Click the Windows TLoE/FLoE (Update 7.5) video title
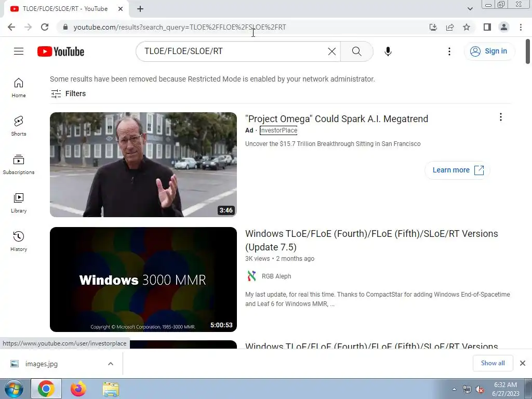 tap(371, 240)
